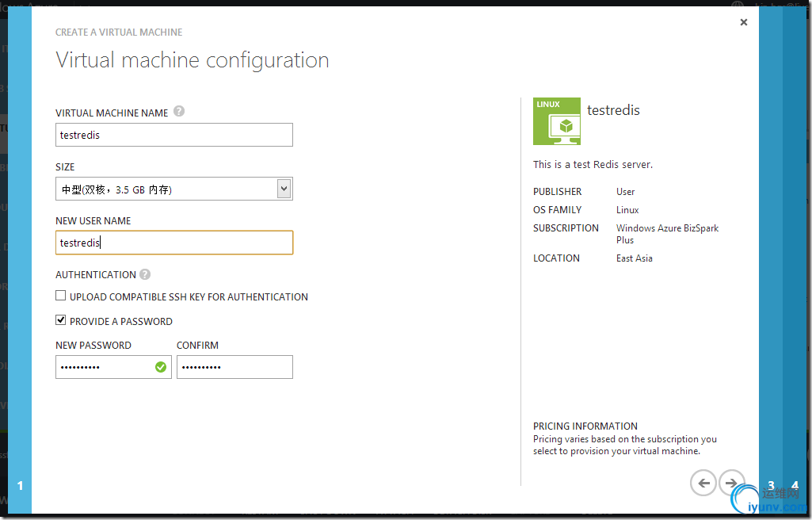
Task: Jump to wizard step 3 panel
Action: click(771, 260)
